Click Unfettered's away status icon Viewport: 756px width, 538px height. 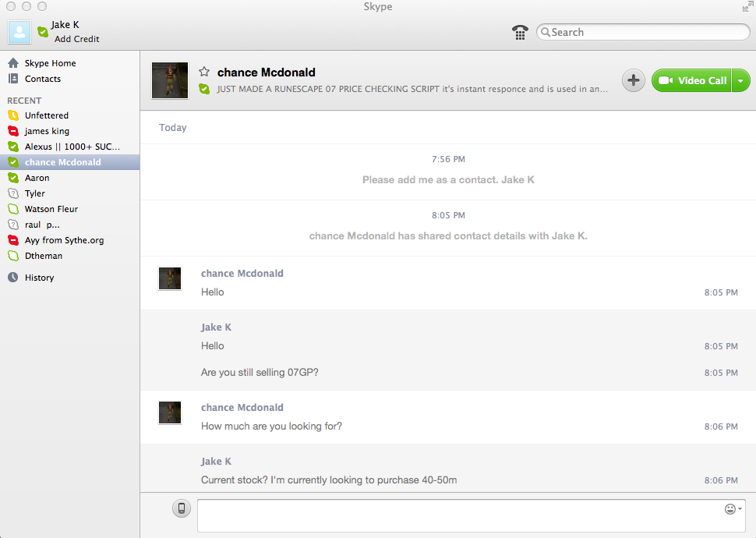[13, 115]
